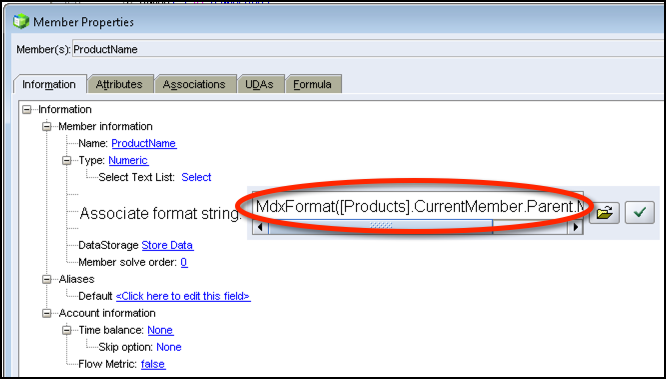Collapse the Member information section
The image size is (666, 379).
pyautogui.click(x=47, y=127)
